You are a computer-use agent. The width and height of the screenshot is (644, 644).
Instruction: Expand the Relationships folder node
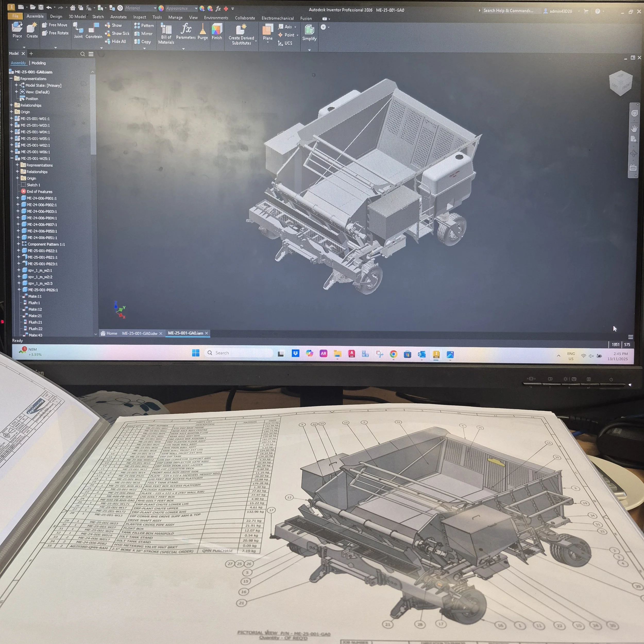pos(11,105)
